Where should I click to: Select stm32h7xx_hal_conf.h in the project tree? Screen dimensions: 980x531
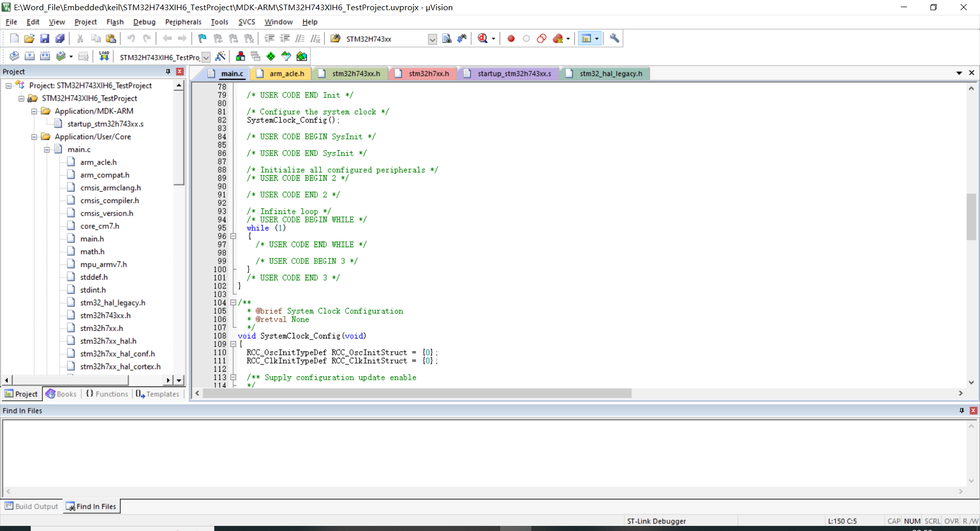point(117,354)
